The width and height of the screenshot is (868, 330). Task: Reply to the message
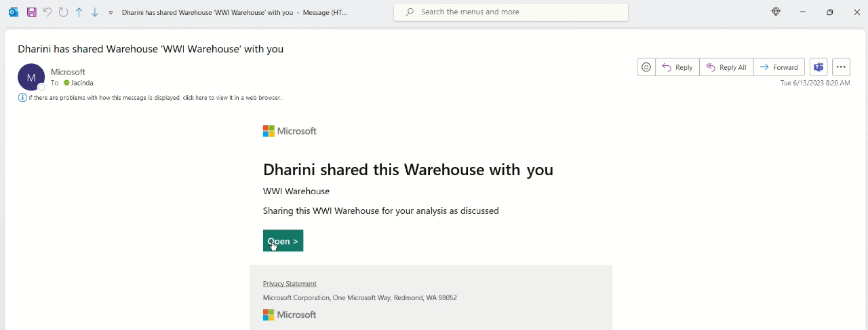click(677, 67)
